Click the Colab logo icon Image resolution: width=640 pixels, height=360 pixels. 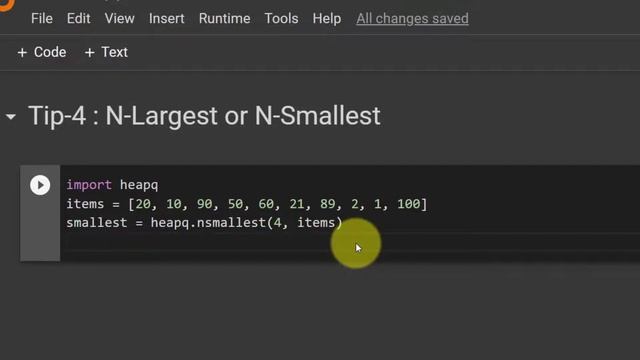coord(7,5)
